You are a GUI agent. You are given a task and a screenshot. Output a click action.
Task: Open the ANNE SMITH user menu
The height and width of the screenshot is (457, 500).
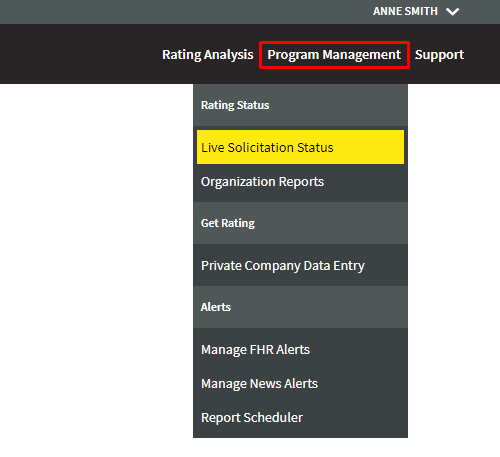click(416, 11)
